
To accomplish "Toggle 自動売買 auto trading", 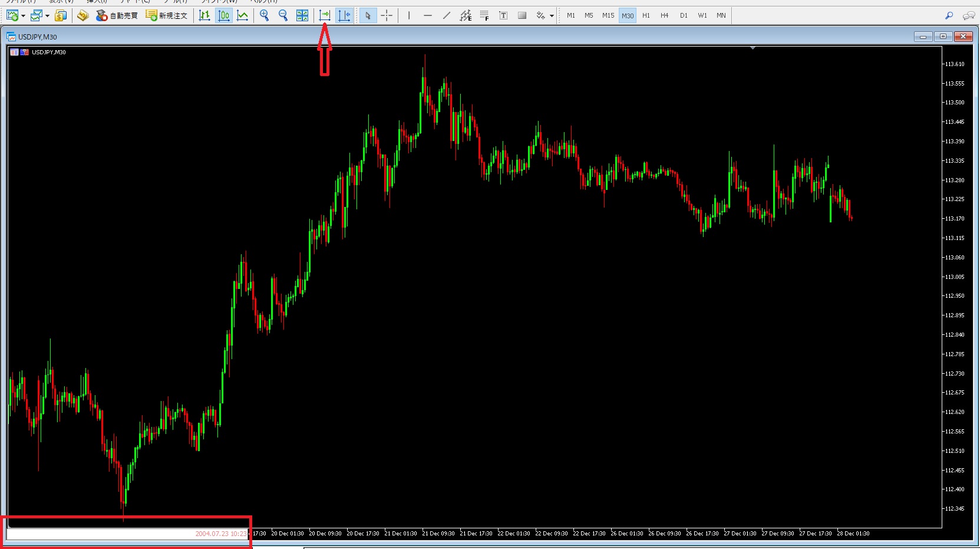I will pos(117,15).
